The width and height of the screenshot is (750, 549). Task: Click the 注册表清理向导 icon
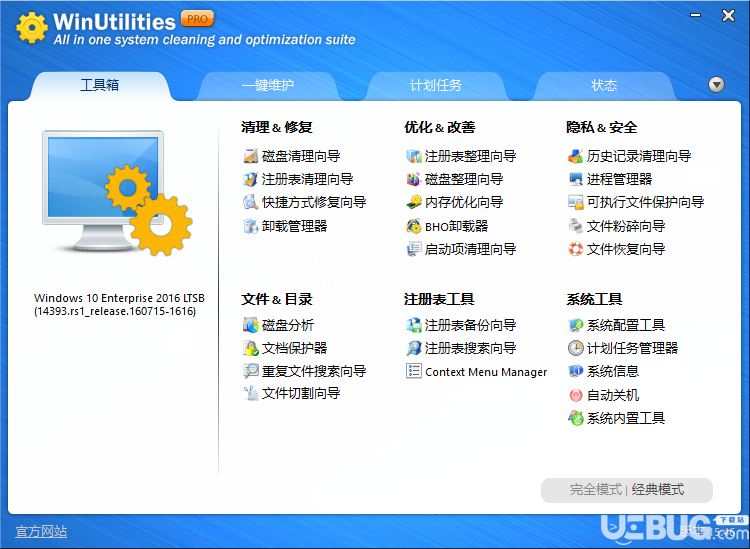point(251,179)
